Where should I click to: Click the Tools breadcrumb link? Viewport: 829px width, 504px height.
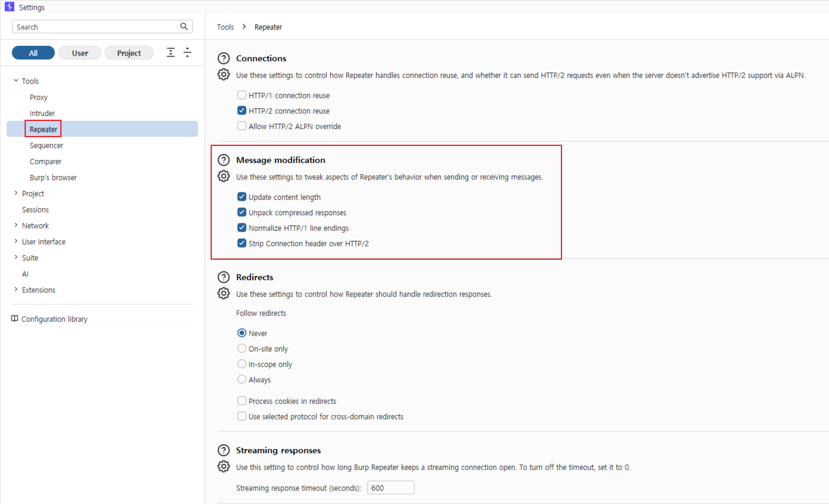pos(225,27)
